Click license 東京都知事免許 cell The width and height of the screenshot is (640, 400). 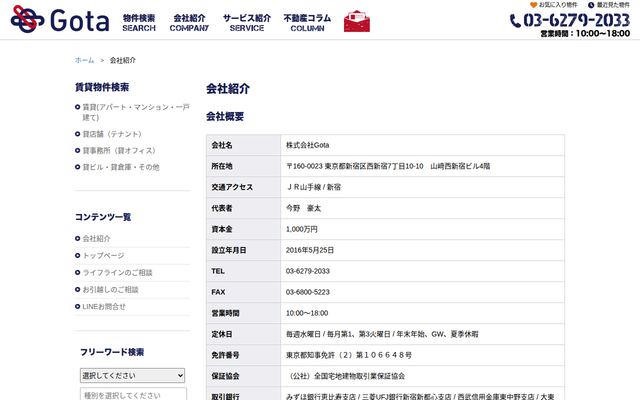pos(422,355)
